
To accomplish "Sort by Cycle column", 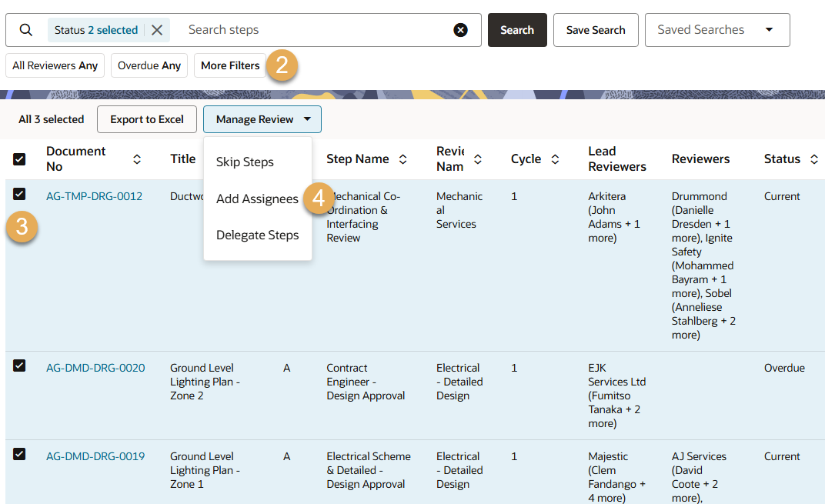I will (555, 159).
